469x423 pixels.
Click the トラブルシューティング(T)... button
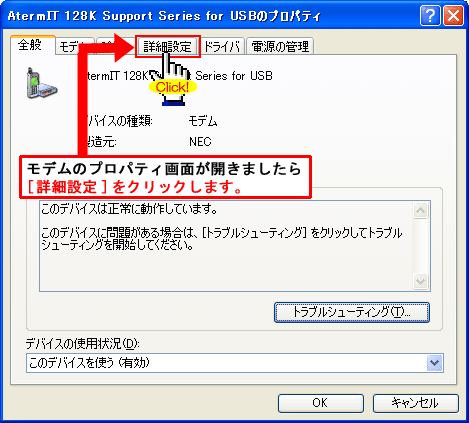[x=352, y=312]
